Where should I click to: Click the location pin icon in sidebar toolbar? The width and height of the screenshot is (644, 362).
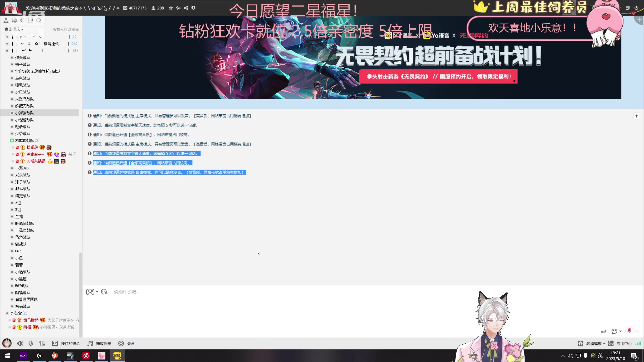(22, 20)
